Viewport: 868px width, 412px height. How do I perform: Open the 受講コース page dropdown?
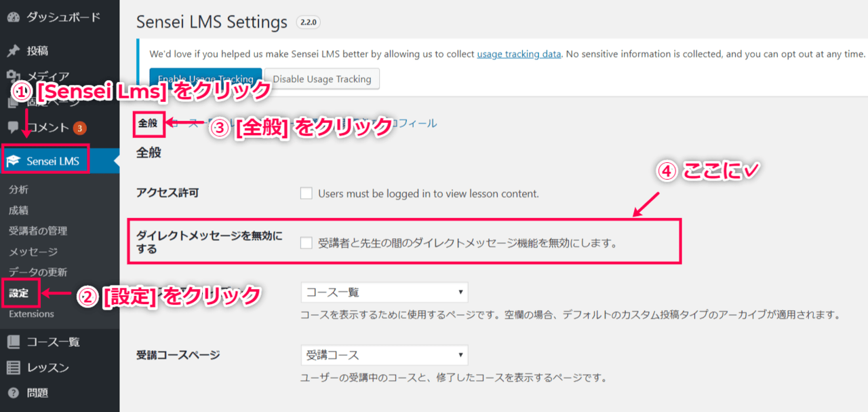tap(384, 355)
